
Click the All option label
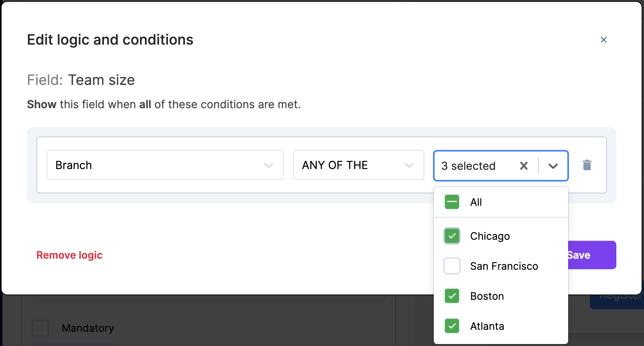click(476, 202)
